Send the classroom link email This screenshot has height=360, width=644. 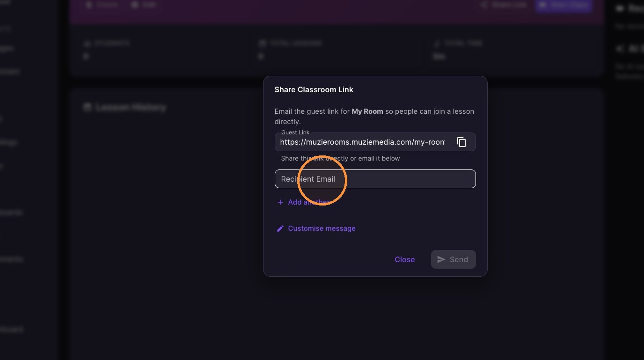click(x=453, y=259)
